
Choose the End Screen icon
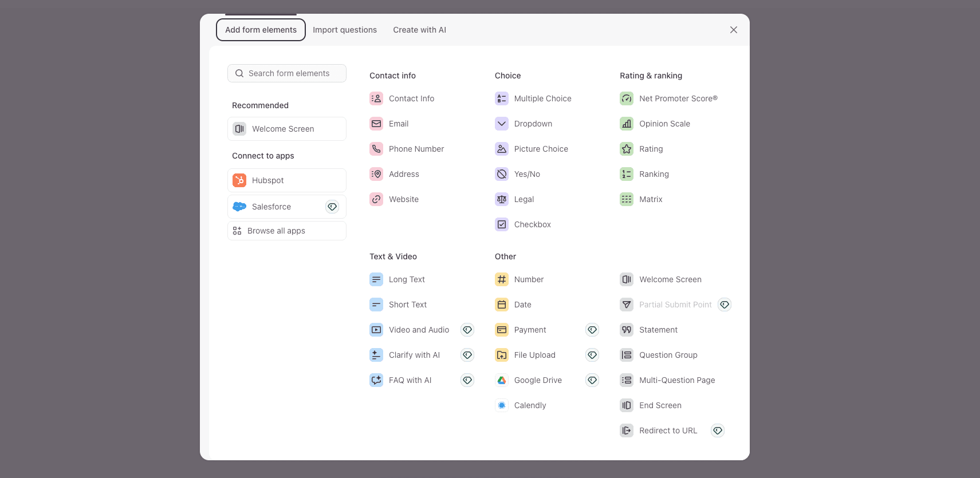click(627, 405)
